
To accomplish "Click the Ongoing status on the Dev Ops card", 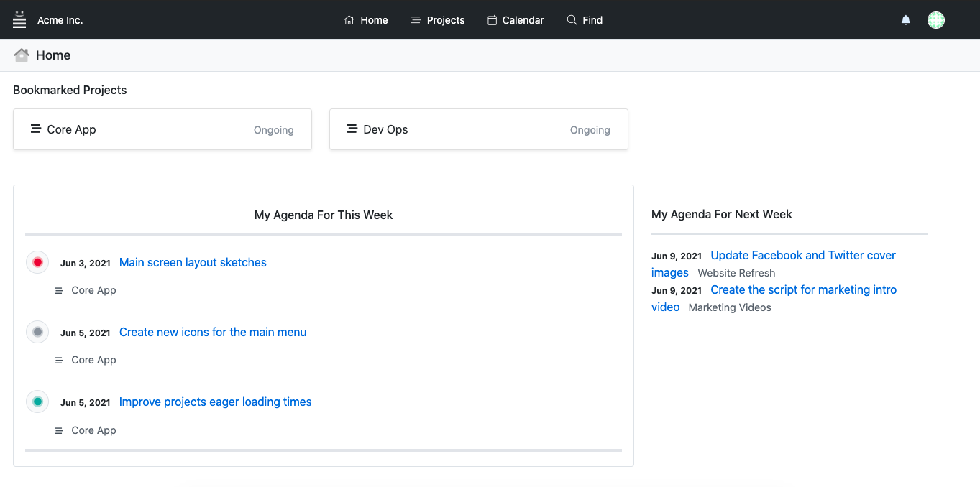I will 590,130.
